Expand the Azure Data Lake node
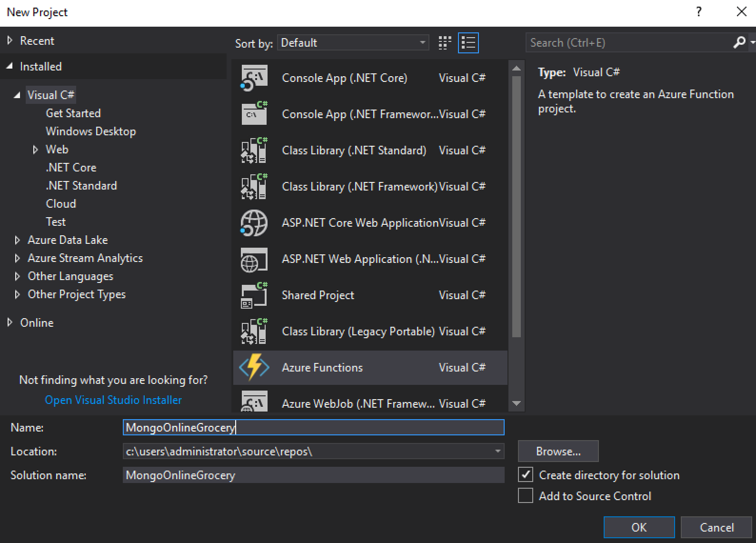Image resolution: width=756 pixels, height=543 pixels. [x=18, y=240]
